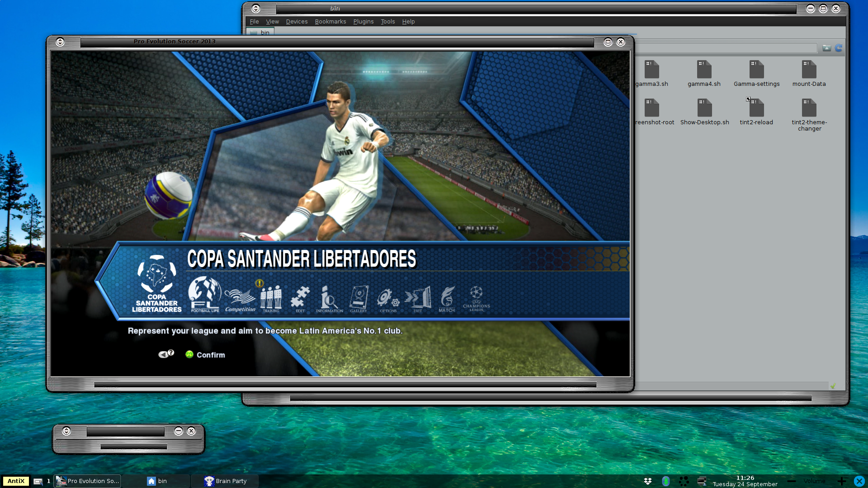Click the Dropbox tray icon

[x=648, y=481]
